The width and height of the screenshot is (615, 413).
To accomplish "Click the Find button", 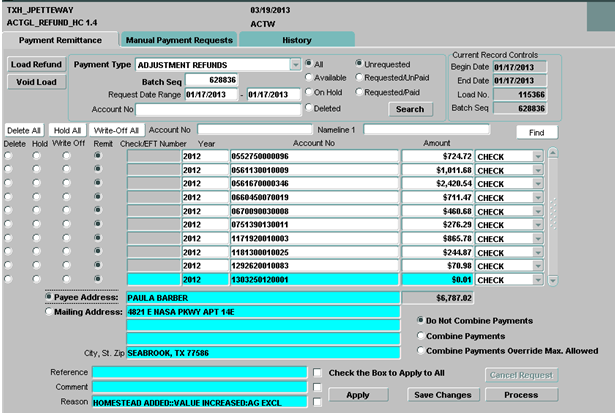I will coord(537,131).
